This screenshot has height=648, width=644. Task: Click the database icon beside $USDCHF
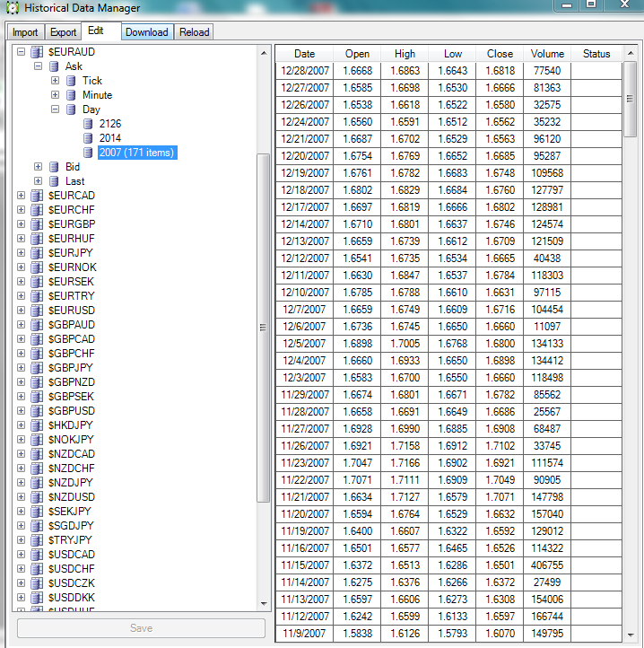tap(37, 569)
